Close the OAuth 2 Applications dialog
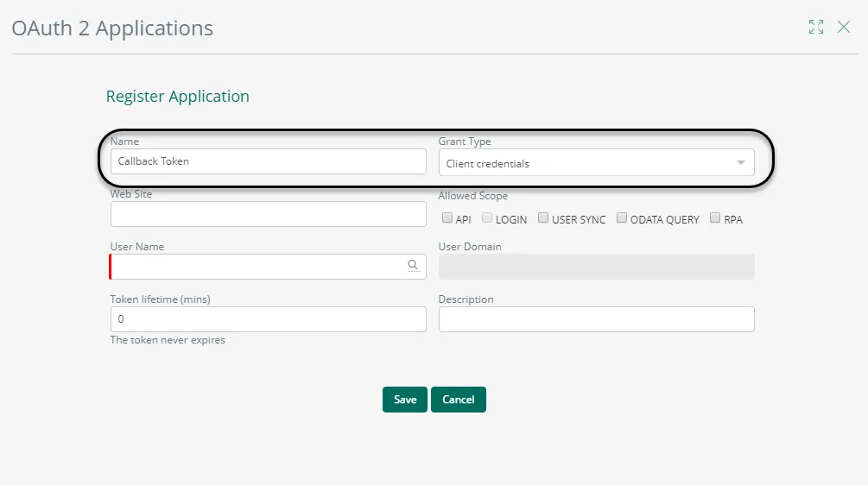This screenshot has width=868, height=485. pos(843,27)
